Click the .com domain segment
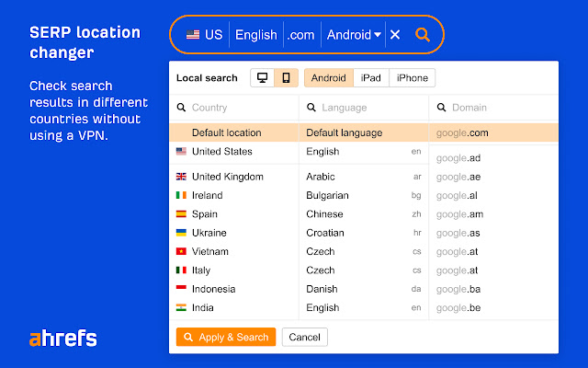Screen dimensions: 588x368 click(300, 35)
